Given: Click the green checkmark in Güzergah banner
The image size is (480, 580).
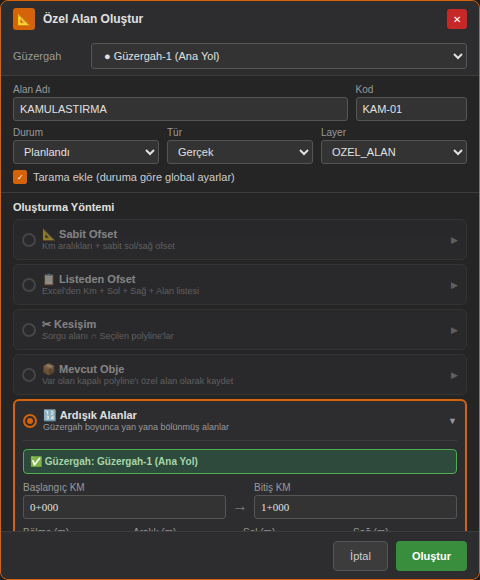Looking at the screenshot, I should (x=36, y=461).
